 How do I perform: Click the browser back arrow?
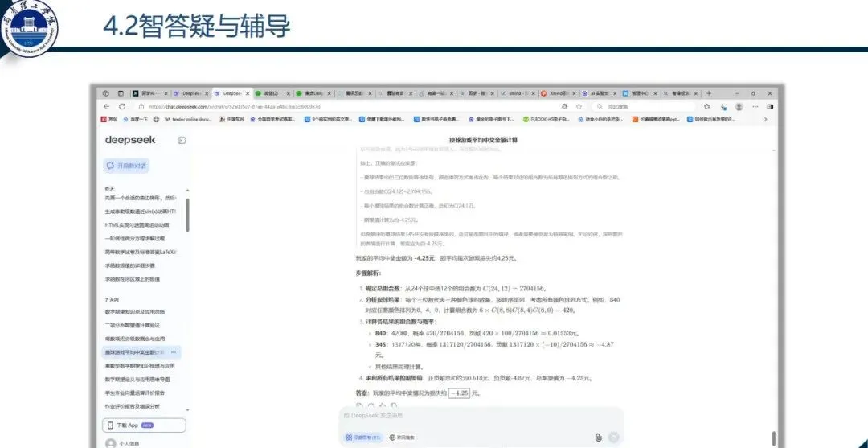pyautogui.click(x=106, y=106)
